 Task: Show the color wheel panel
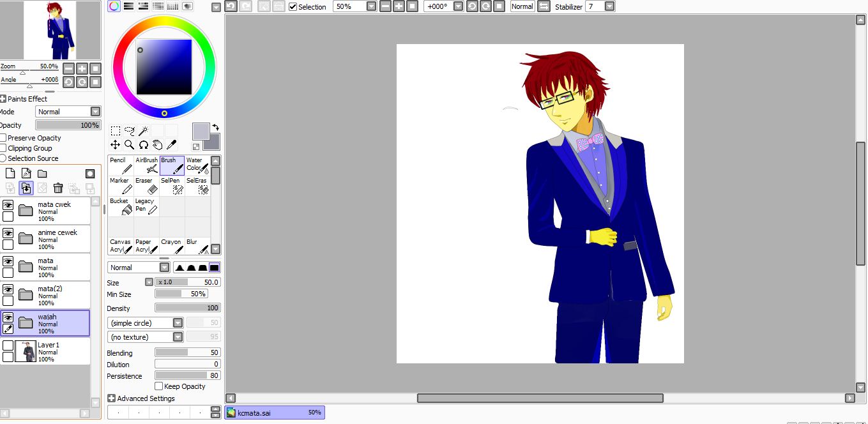click(x=114, y=6)
